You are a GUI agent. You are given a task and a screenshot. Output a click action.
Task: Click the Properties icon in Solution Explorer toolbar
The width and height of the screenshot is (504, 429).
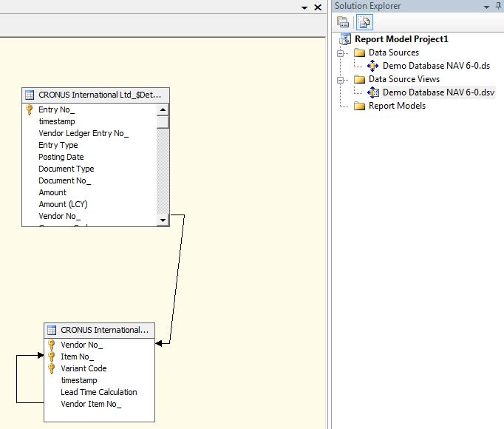[x=343, y=22]
